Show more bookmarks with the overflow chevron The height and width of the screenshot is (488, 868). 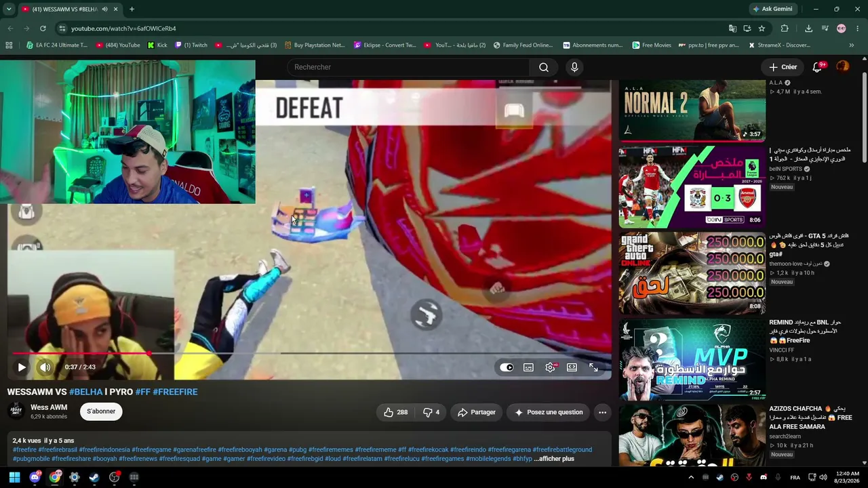(x=851, y=45)
